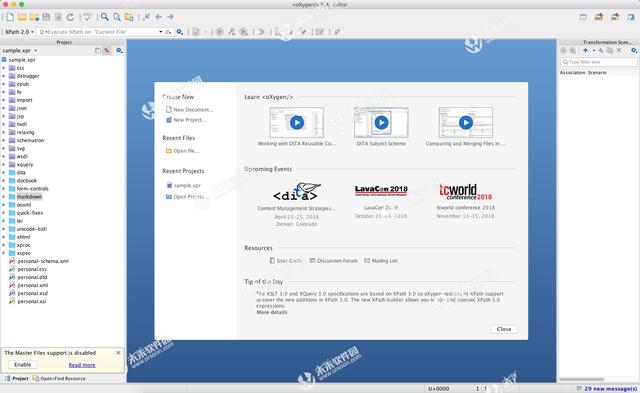Click More details under Tip of the Day

tap(272, 312)
